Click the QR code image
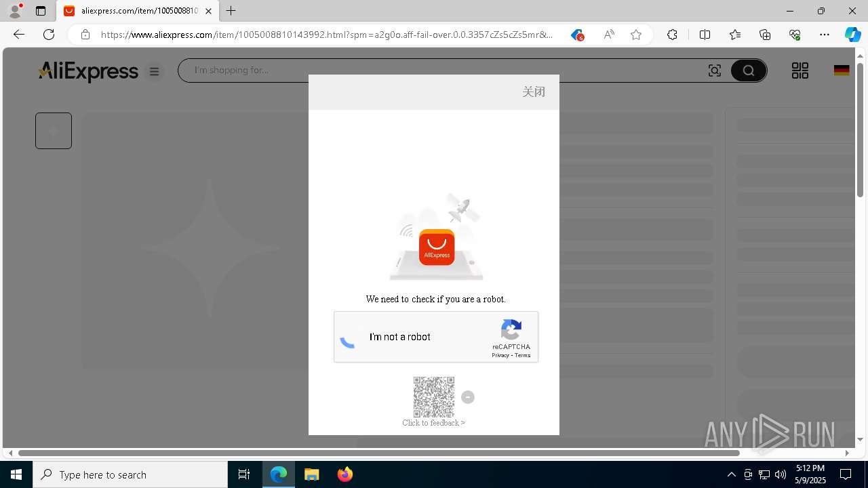Screen dimensions: 868x488 [x=434, y=397]
